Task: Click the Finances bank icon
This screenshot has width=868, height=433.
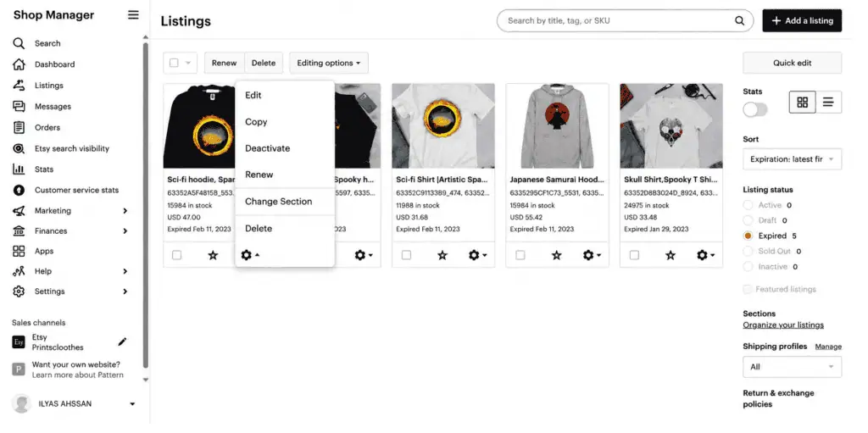Action: pyautogui.click(x=19, y=230)
